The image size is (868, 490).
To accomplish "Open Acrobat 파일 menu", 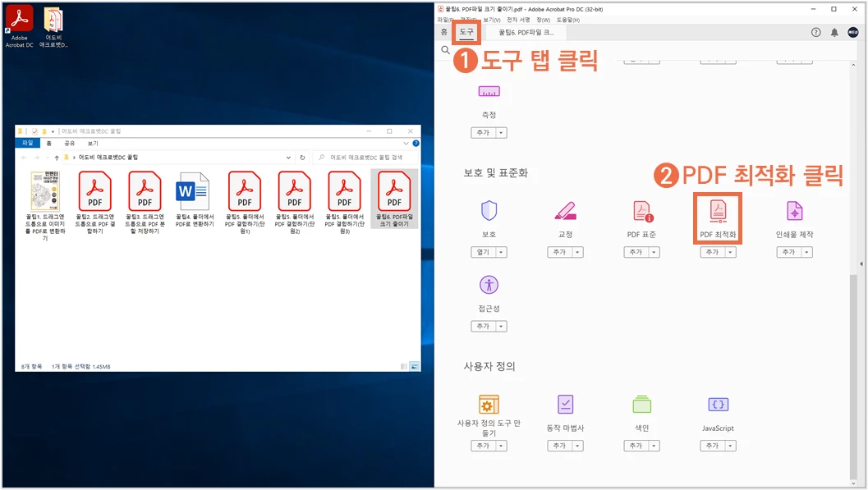I will click(x=444, y=20).
